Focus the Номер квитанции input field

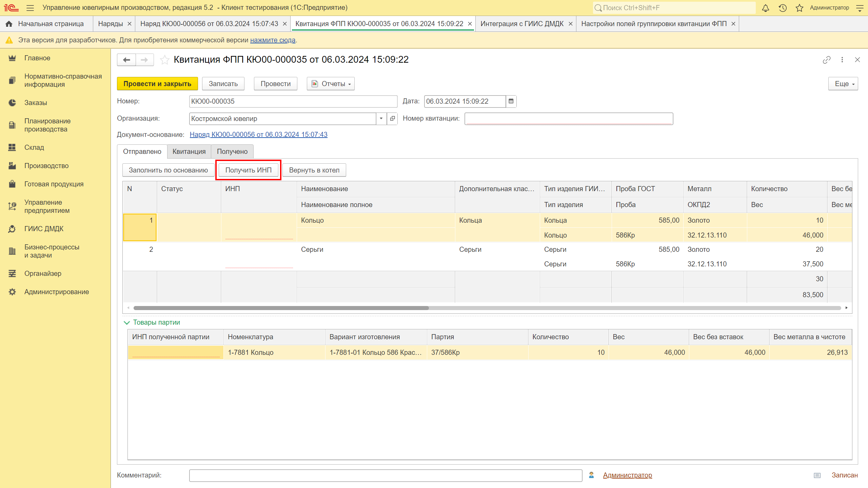tap(569, 119)
